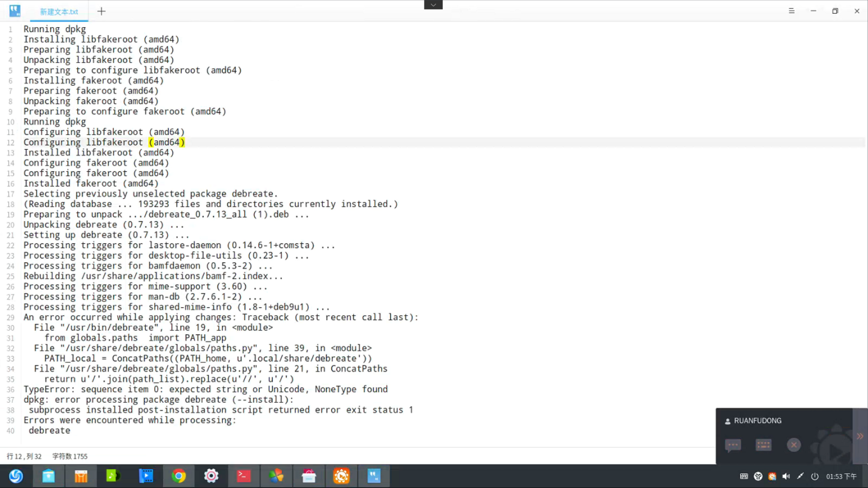Click 'subprocess installed post-installation script' line
Viewport: 868px width, 488px height.
tap(221, 410)
